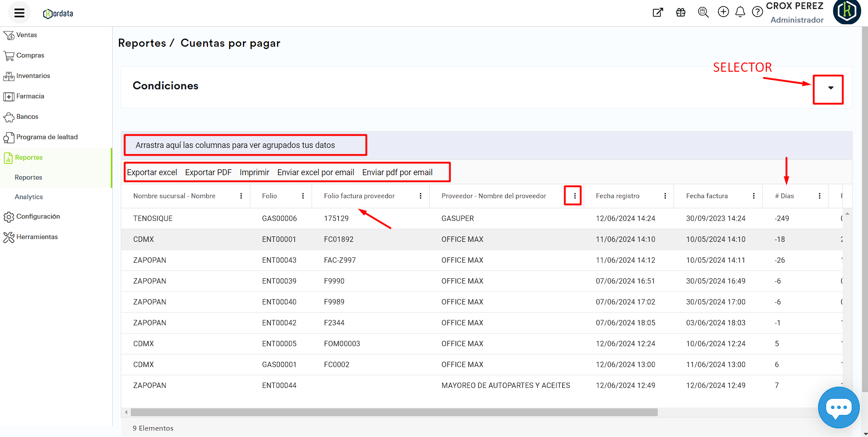The image size is (868, 437).
Task: Click the plus circle add icon
Action: click(723, 12)
